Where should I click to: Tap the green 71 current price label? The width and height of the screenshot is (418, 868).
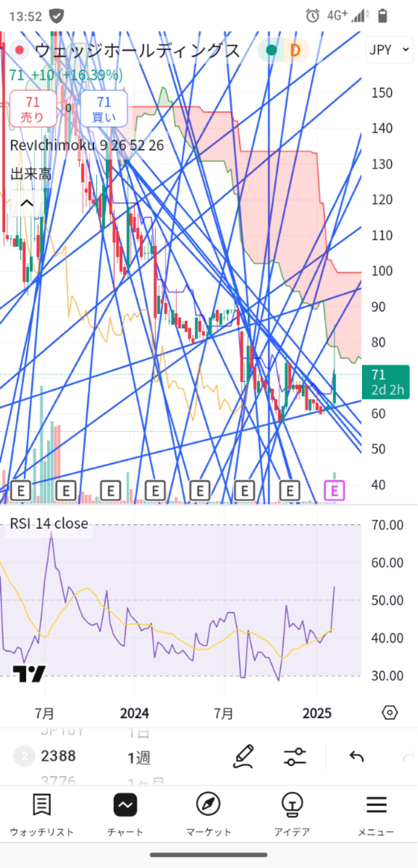(386, 382)
